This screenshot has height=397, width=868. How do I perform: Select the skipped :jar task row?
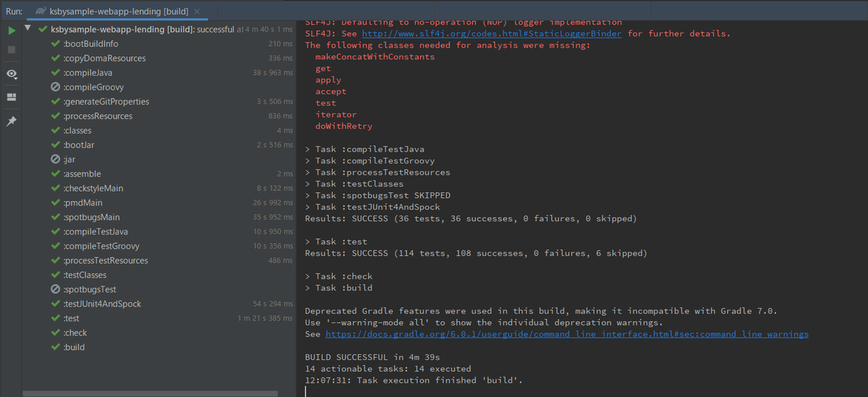pyautogui.click(x=159, y=159)
